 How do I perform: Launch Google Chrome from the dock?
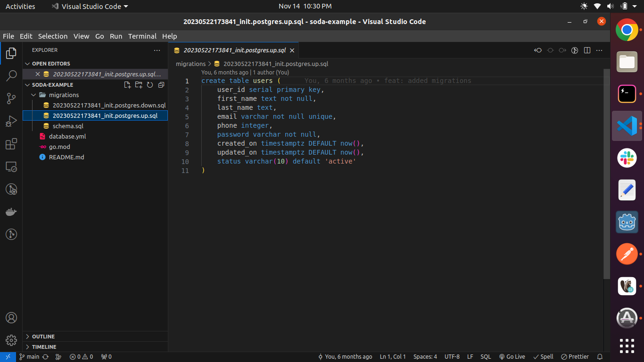pyautogui.click(x=627, y=31)
